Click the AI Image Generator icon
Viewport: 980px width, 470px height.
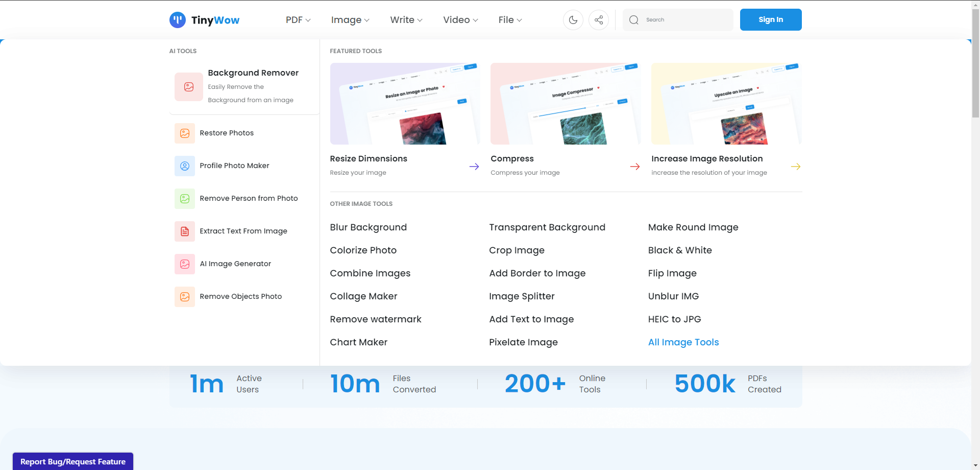point(185,264)
